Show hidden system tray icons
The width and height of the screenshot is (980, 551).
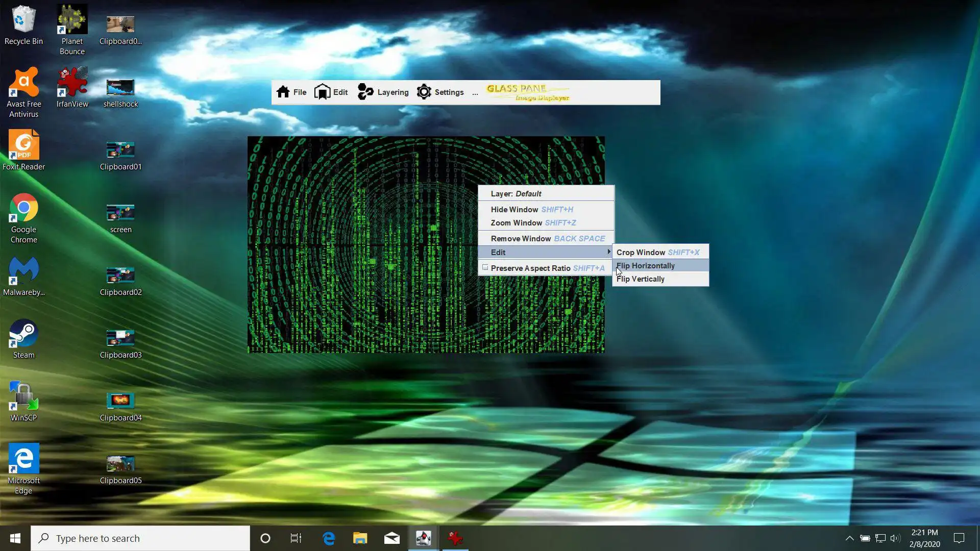tap(849, 538)
